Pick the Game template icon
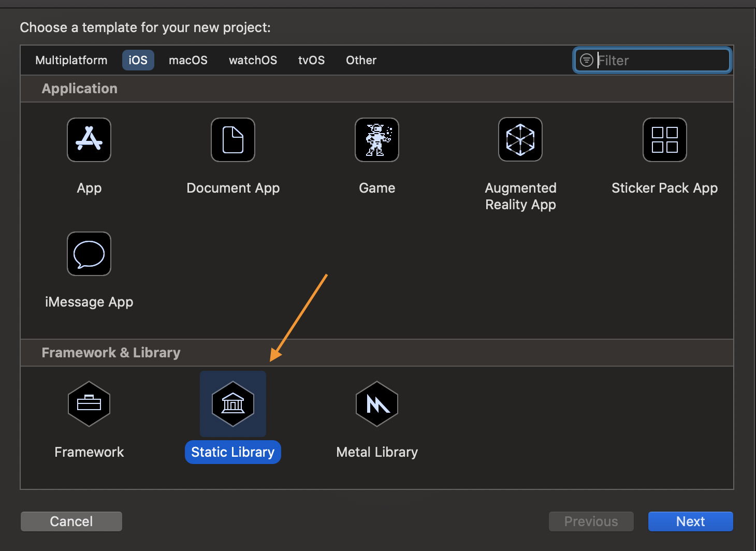Image resolution: width=756 pixels, height=551 pixels. pos(377,140)
